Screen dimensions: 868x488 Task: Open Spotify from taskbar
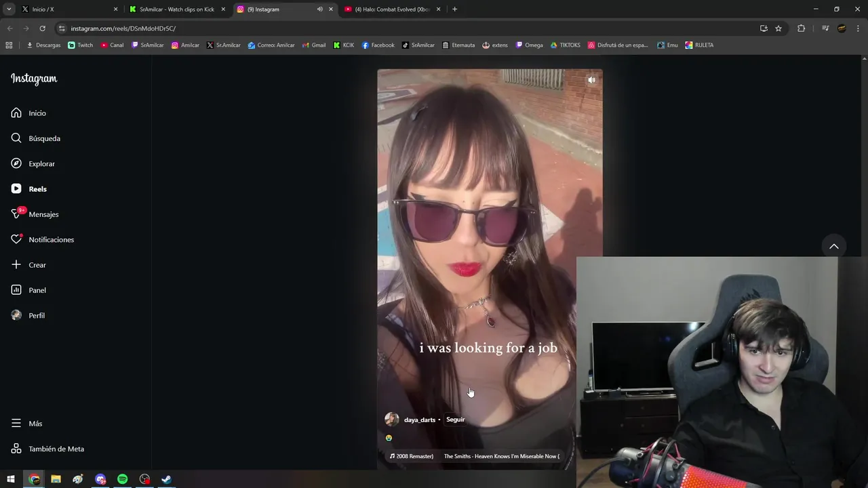click(122, 479)
